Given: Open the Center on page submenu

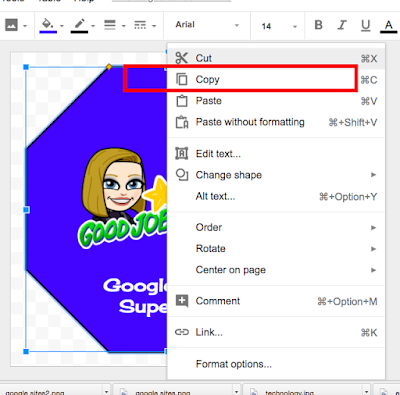Looking at the screenshot, I should 276,270.
